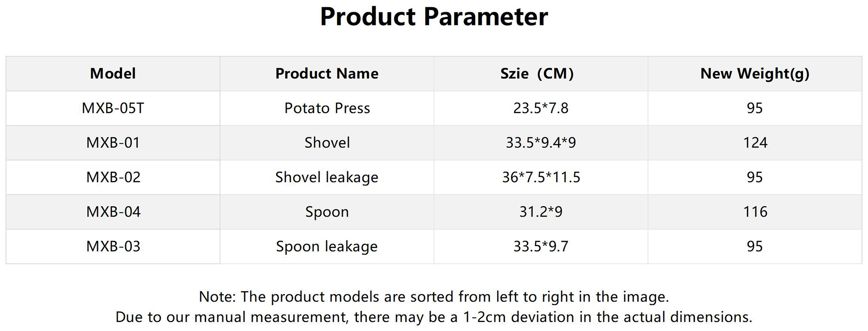868x331 pixels.
Task: Click the 116 weight value
Action: pyautogui.click(x=755, y=212)
